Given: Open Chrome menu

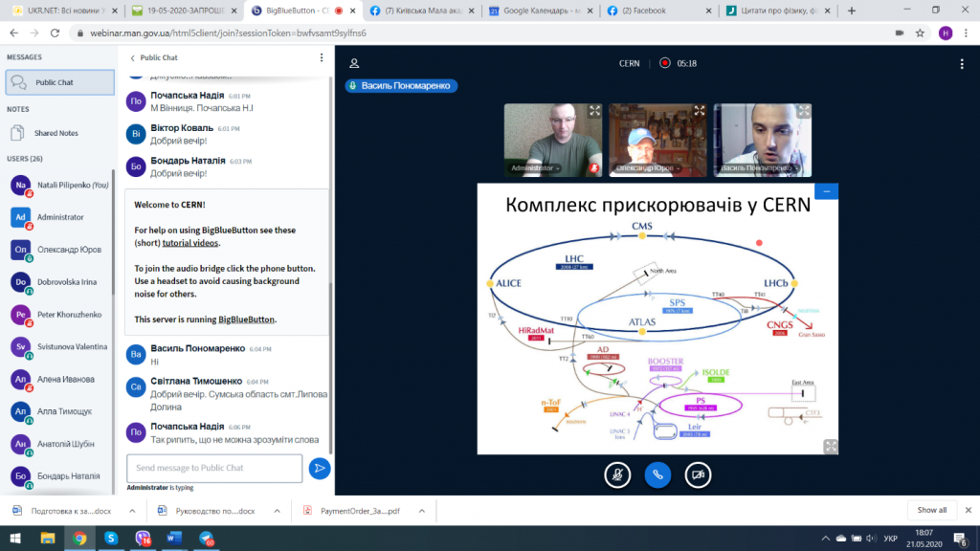Looking at the screenshot, I should coord(967,33).
